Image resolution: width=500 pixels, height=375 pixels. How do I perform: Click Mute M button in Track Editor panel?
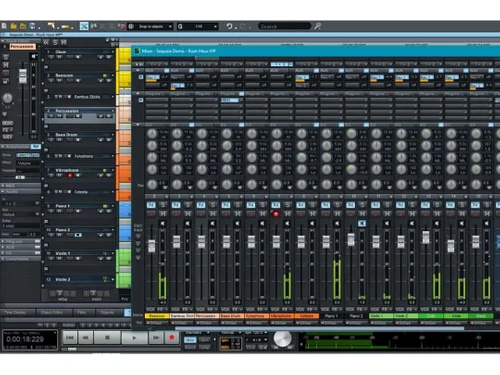pos(6,65)
